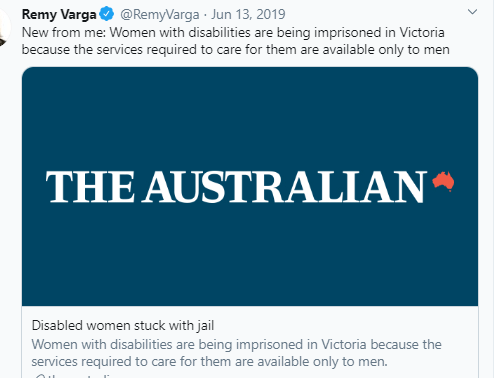Click the red Australia map icon
The width and height of the screenshot is (499, 378).
(444, 181)
